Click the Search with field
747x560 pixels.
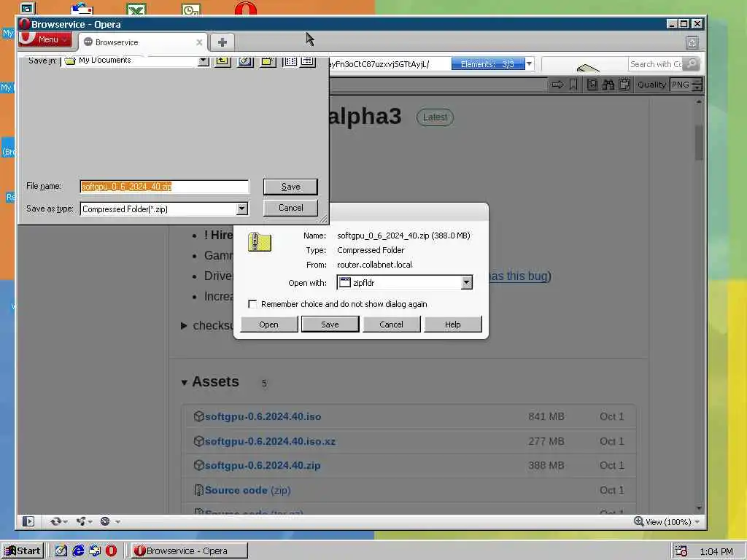(x=656, y=64)
